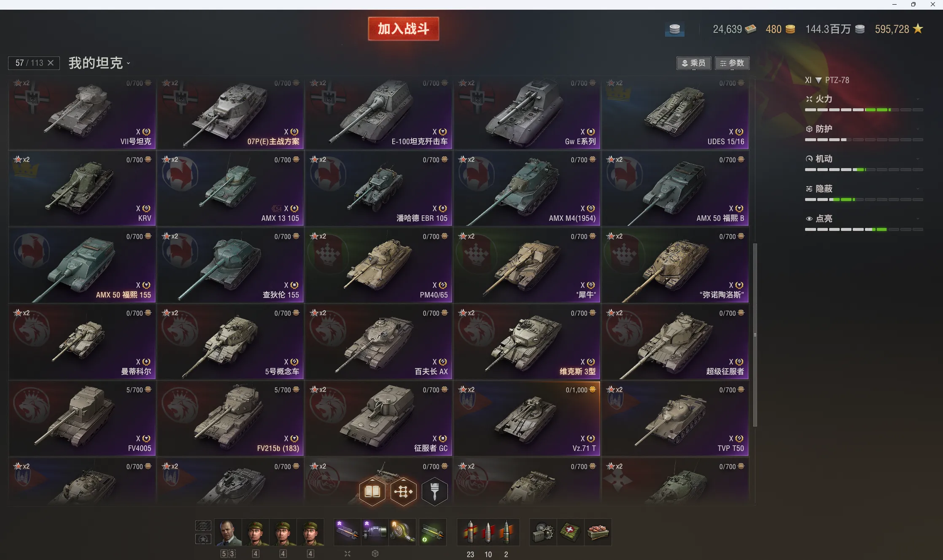Select the FV4005 tank card

(x=82, y=419)
